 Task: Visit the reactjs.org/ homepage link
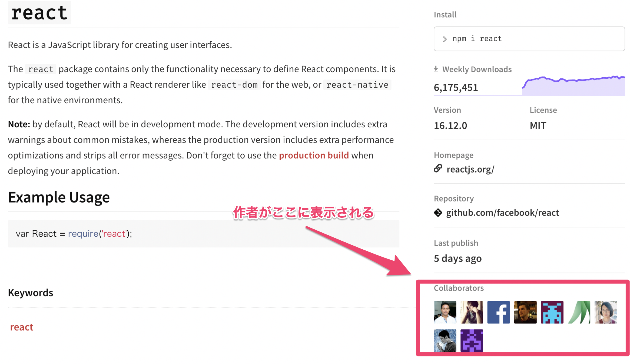coord(470,169)
